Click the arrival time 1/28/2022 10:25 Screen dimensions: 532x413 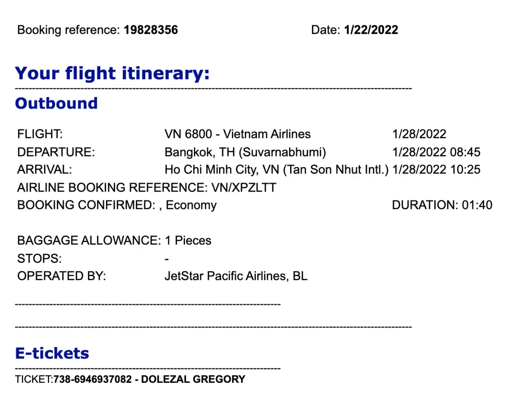pos(436,170)
